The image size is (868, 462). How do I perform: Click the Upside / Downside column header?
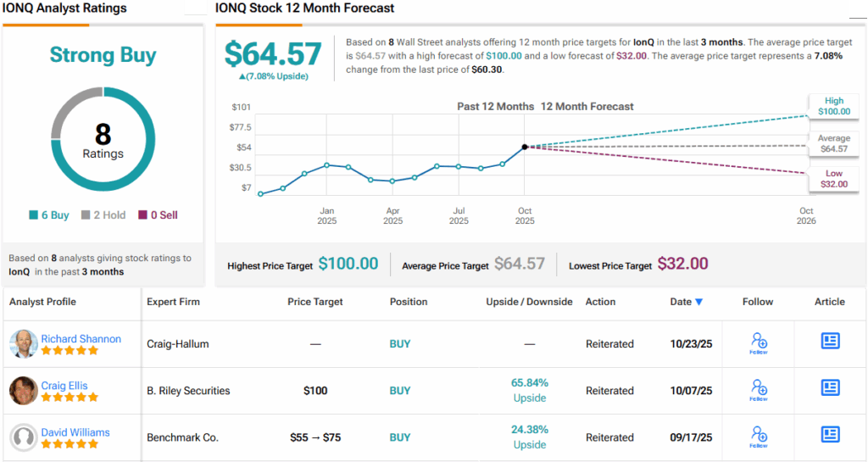click(529, 302)
